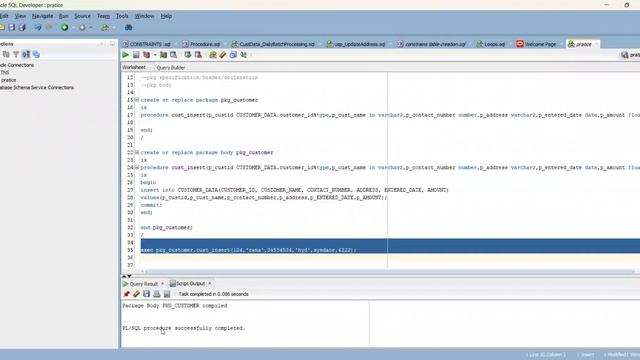Click 'PL/SQL procedure successfully completed.' output text
The image size is (640, 360).
point(184,328)
